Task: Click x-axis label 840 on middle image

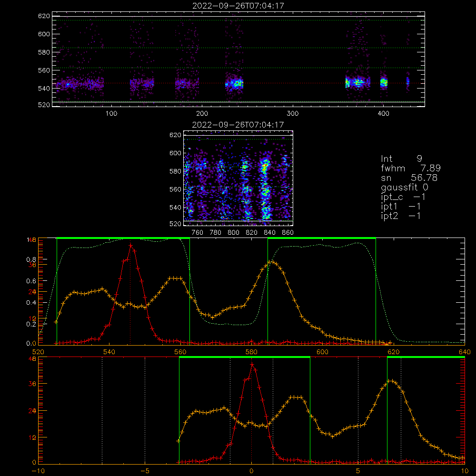Action: (269, 233)
